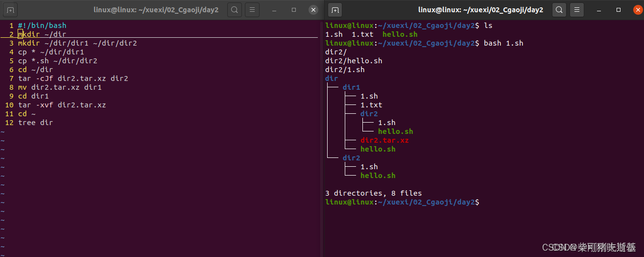Click the 'ls' command in right terminal
Image resolution: width=644 pixels, height=257 pixels.
pos(488,26)
